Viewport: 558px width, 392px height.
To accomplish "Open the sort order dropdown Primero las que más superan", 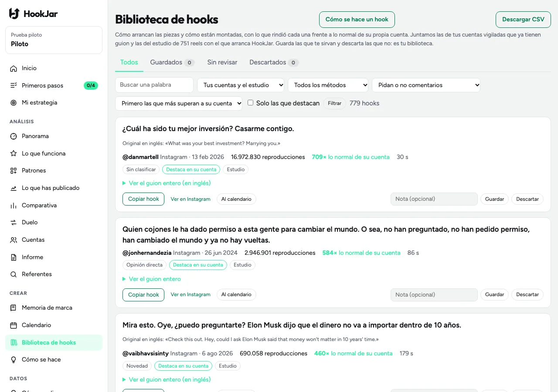I will 179,103.
